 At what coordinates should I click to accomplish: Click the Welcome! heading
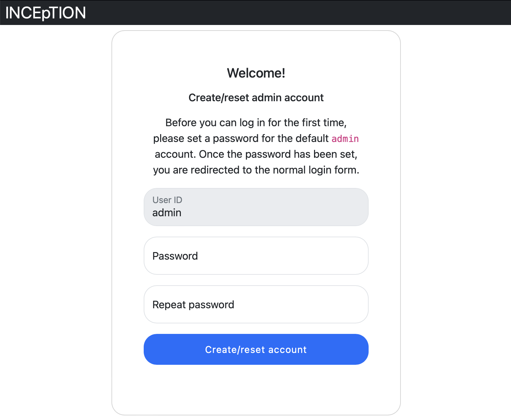(256, 73)
